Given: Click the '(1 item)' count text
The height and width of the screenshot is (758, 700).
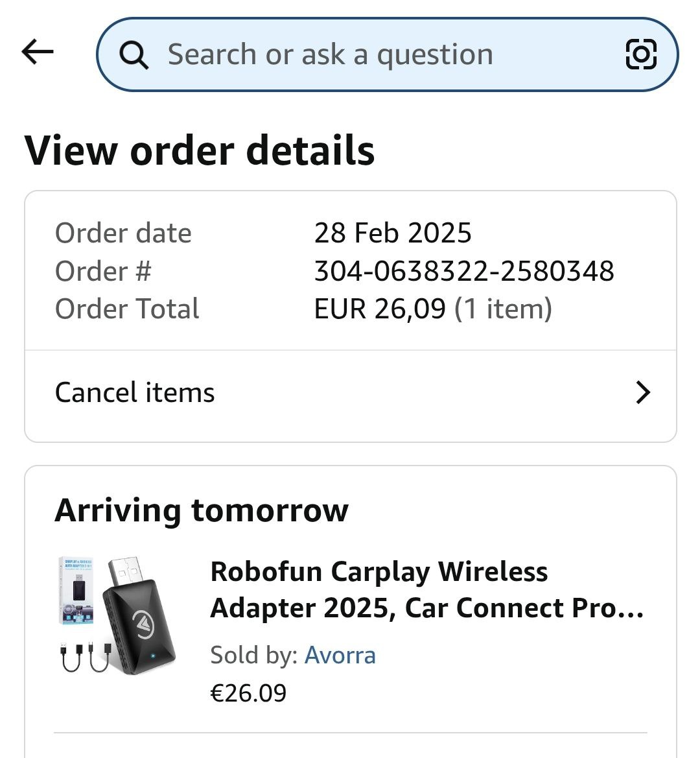Looking at the screenshot, I should click(x=503, y=309).
